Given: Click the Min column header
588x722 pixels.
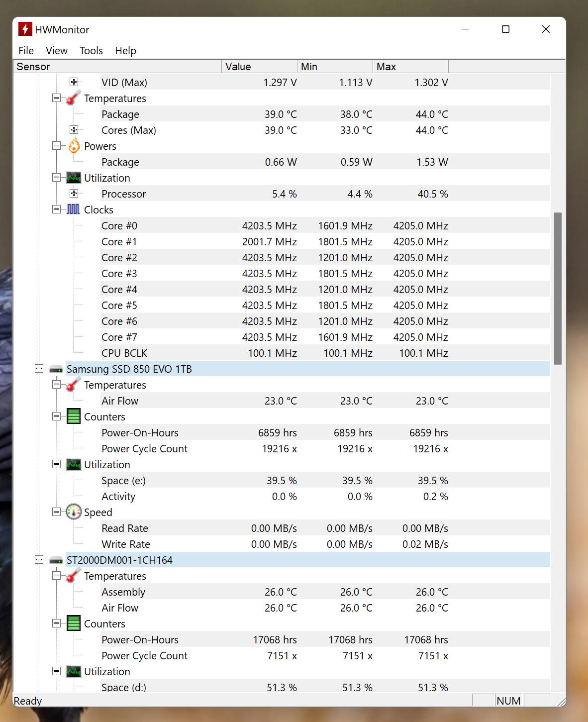Looking at the screenshot, I should click(335, 67).
